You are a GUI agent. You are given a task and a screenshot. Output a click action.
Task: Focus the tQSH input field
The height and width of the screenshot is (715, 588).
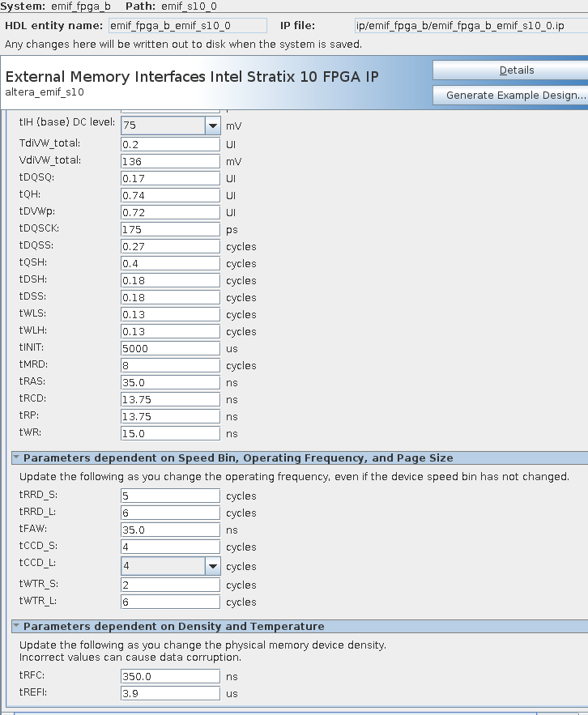tap(171, 263)
